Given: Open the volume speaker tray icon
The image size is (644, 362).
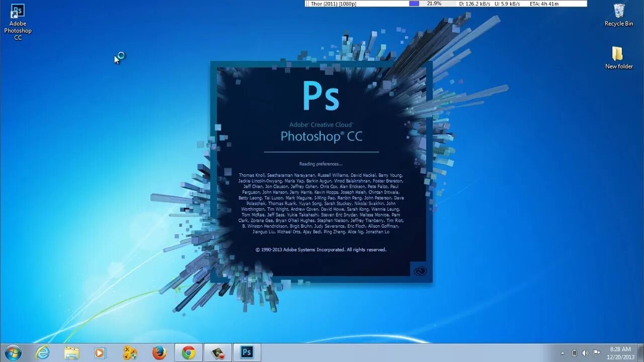Looking at the screenshot, I should 585,353.
